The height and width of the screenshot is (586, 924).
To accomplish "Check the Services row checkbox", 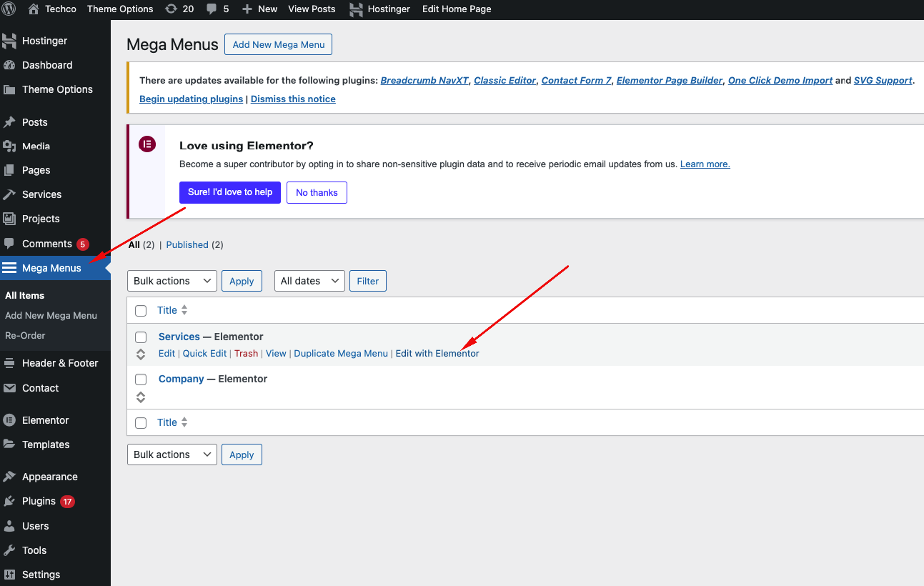I will click(141, 337).
